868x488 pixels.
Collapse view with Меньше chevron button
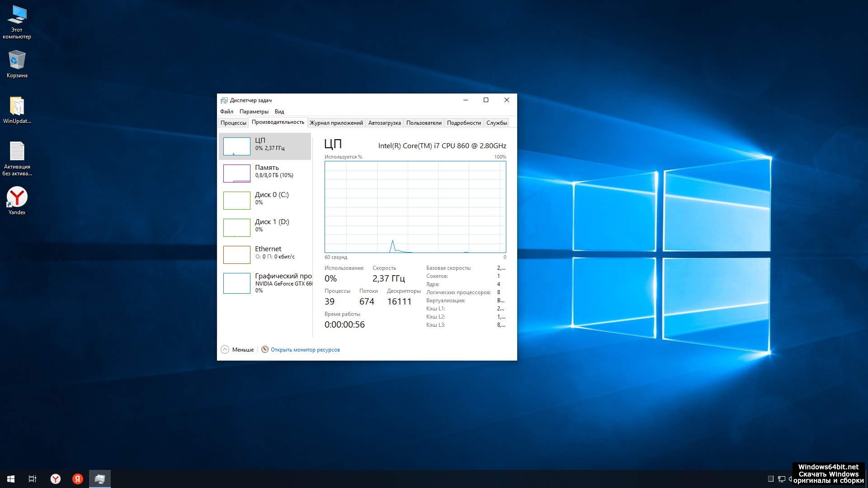pyautogui.click(x=225, y=350)
